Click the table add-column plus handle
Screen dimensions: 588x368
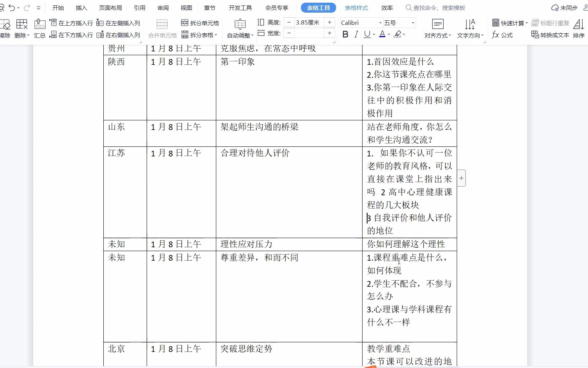click(x=461, y=178)
